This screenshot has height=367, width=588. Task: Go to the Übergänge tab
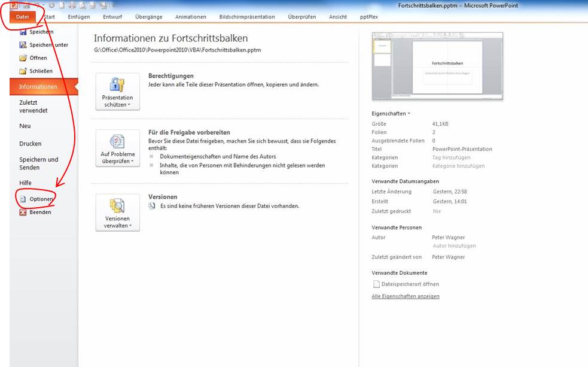(149, 17)
